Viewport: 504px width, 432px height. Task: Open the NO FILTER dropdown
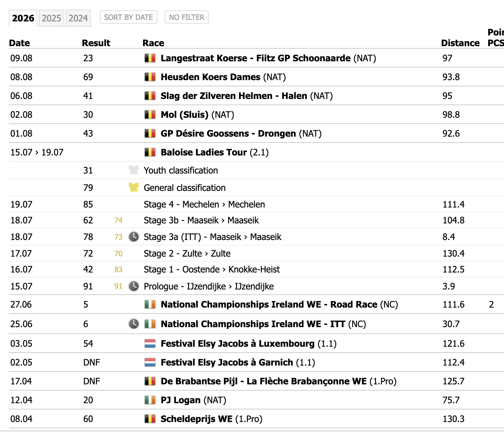[187, 17]
